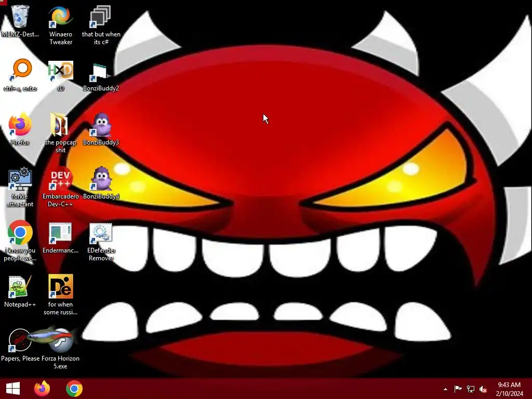Open the Windows Start menu

[x=13, y=389]
